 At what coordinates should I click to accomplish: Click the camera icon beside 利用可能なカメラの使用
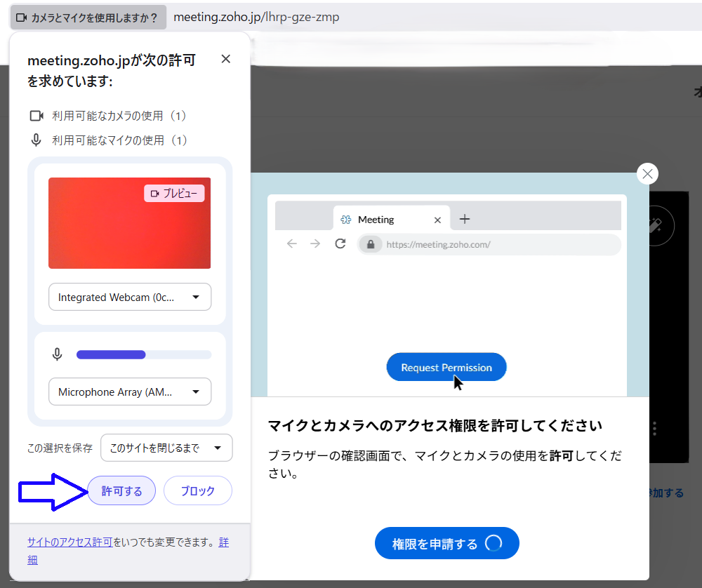[x=37, y=116]
